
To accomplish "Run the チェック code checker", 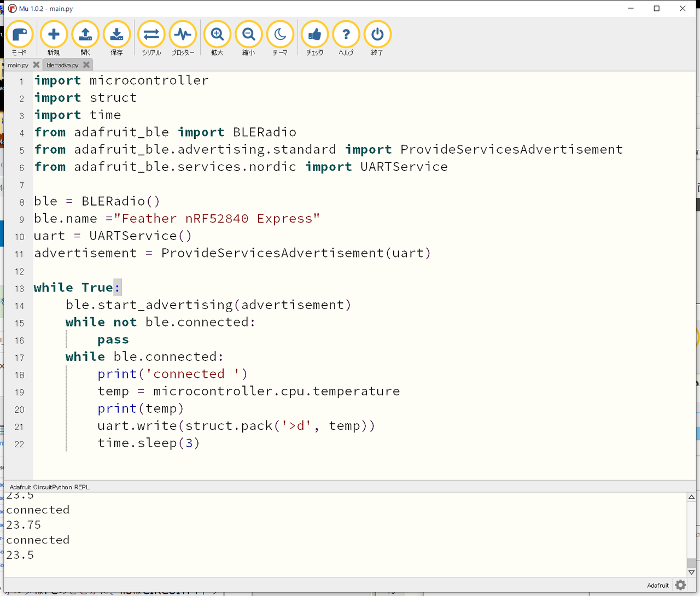I will pos(314,34).
